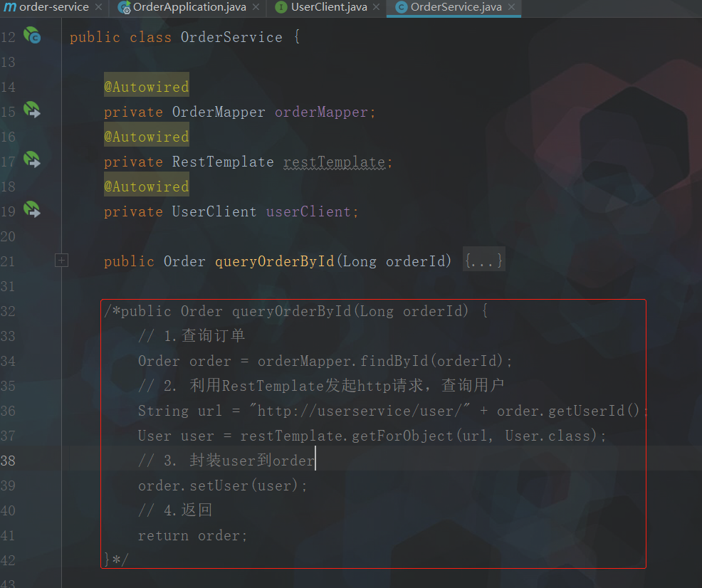Close the UserClient.java tab
Image resolution: width=702 pixels, height=588 pixels.
pos(376,7)
